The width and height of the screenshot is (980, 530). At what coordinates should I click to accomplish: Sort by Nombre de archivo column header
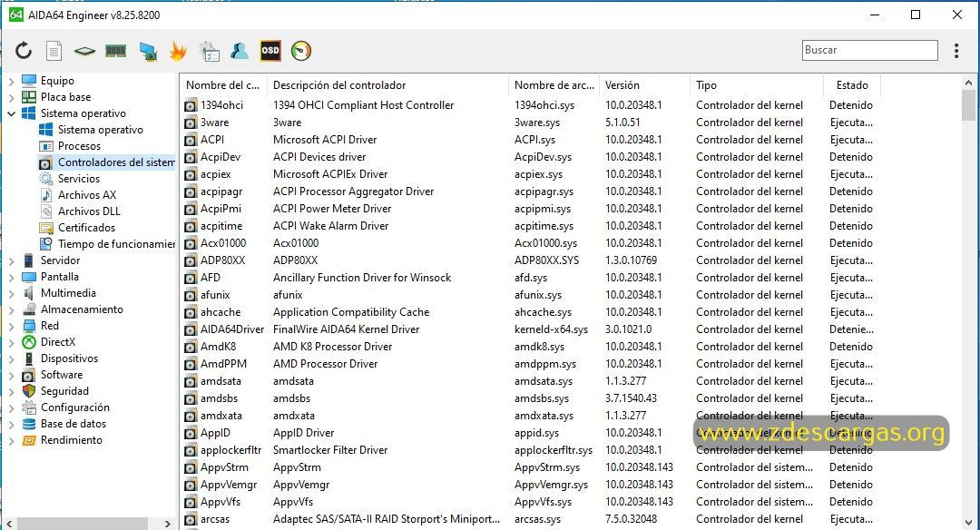[x=554, y=85]
